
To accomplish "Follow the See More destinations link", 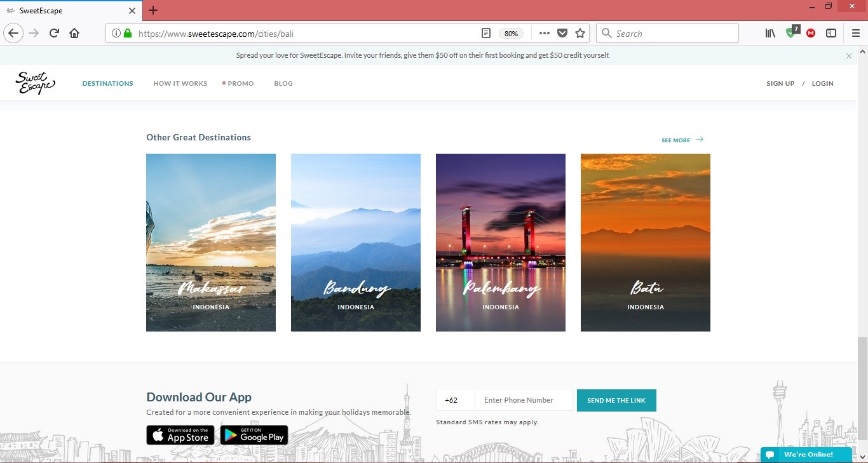I will tap(682, 140).
